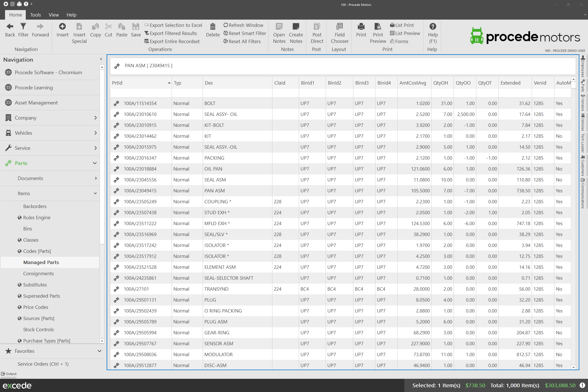
Task: Expand the Company navigation section
Action: pyautogui.click(x=95, y=118)
